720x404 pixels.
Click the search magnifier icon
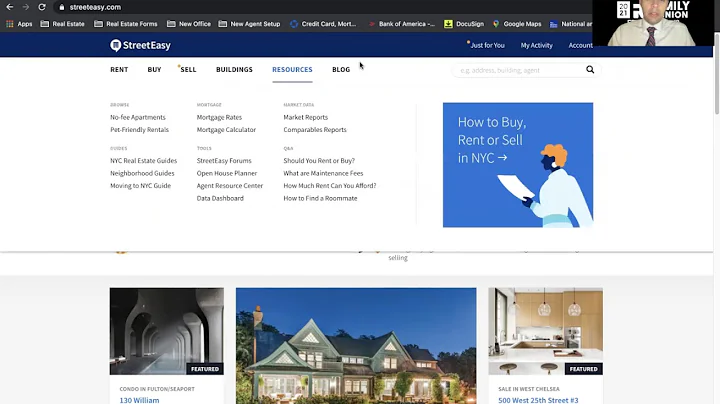pos(590,70)
